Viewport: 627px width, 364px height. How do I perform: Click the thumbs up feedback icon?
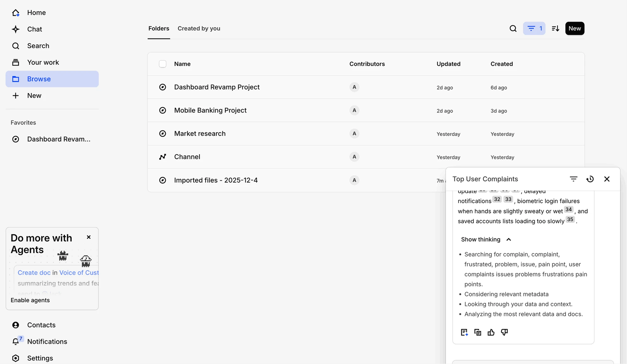pyautogui.click(x=491, y=332)
